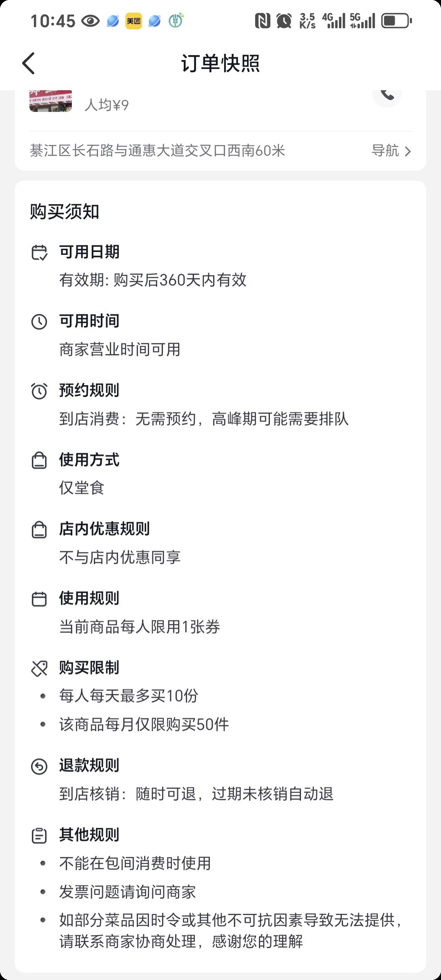Screen dimensions: 441x980
Task: Call the merchant via phone icon
Action: click(x=387, y=95)
